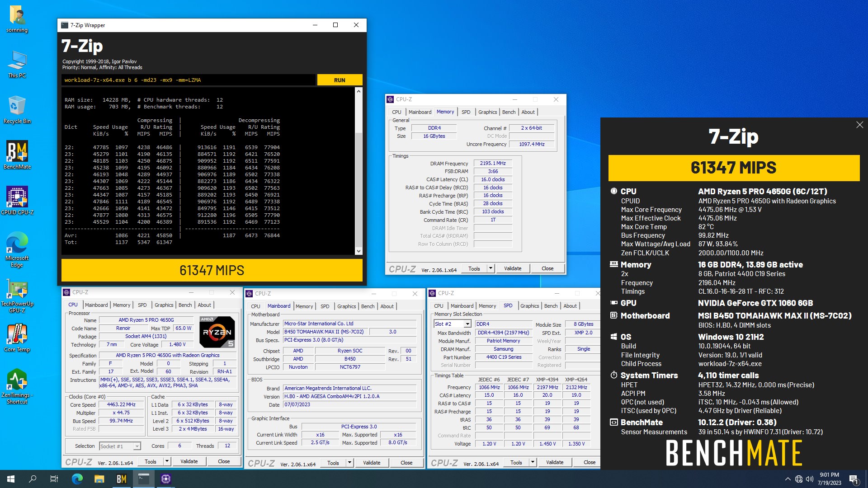Launch BenchMate desktop shortcut
The width and height of the screenshot is (868, 488).
pos(17,155)
